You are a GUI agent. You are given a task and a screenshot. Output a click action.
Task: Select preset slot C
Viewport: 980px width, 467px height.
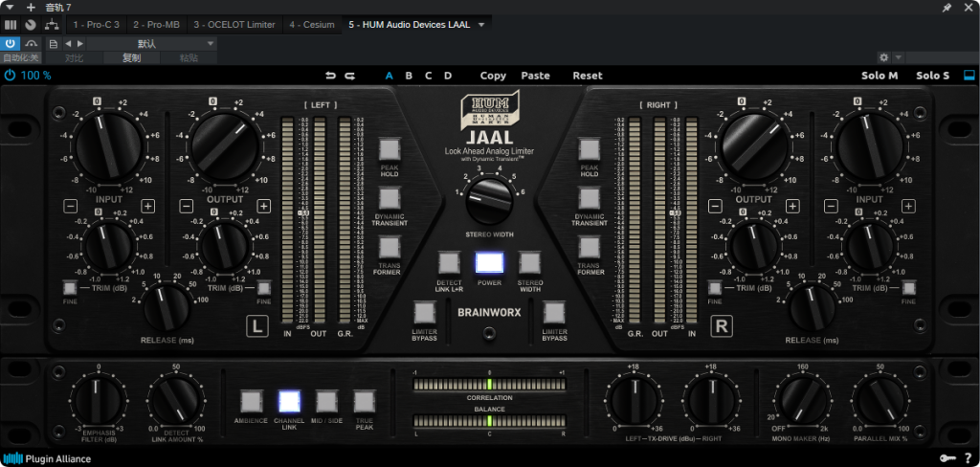coord(428,76)
